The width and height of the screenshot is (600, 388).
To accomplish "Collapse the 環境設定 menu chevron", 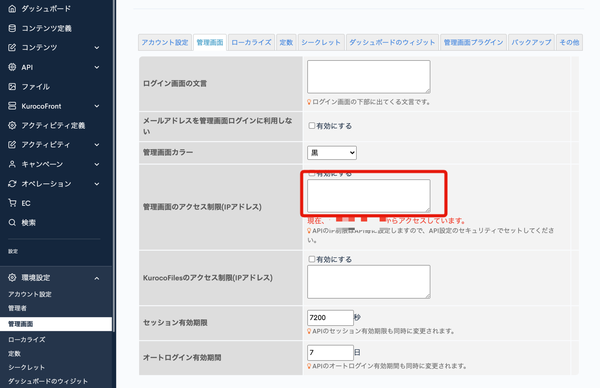I will pyautogui.click(x=97, y=278).
